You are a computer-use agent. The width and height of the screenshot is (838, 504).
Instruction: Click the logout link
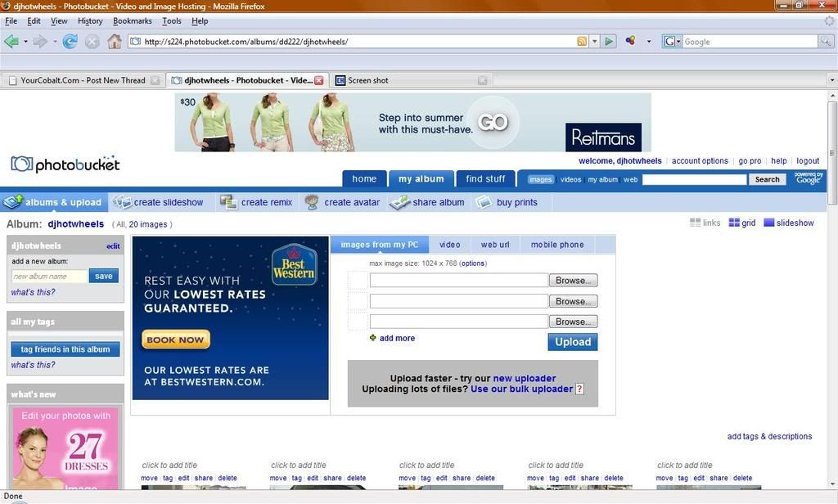pos(808,161)
